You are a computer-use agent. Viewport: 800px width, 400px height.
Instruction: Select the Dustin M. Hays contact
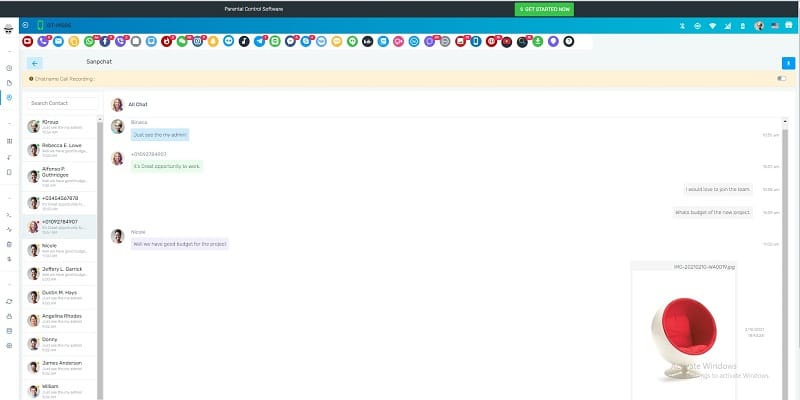(58, 297)
